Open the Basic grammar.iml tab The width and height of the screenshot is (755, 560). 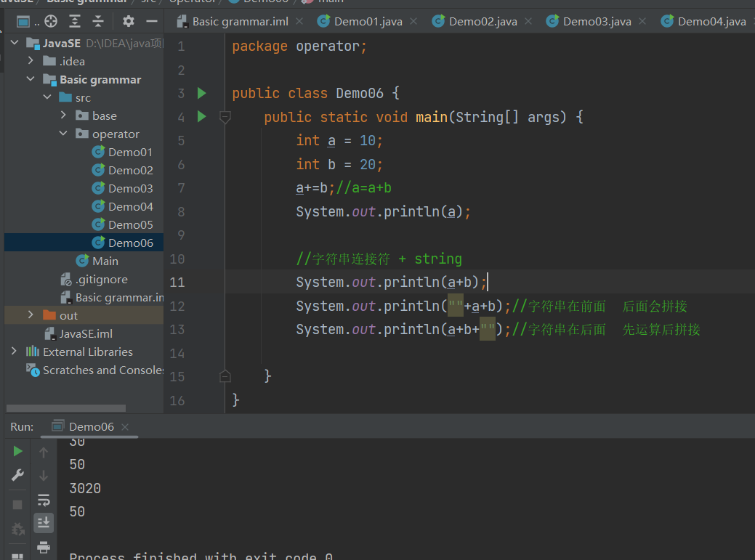pos(240,21)
